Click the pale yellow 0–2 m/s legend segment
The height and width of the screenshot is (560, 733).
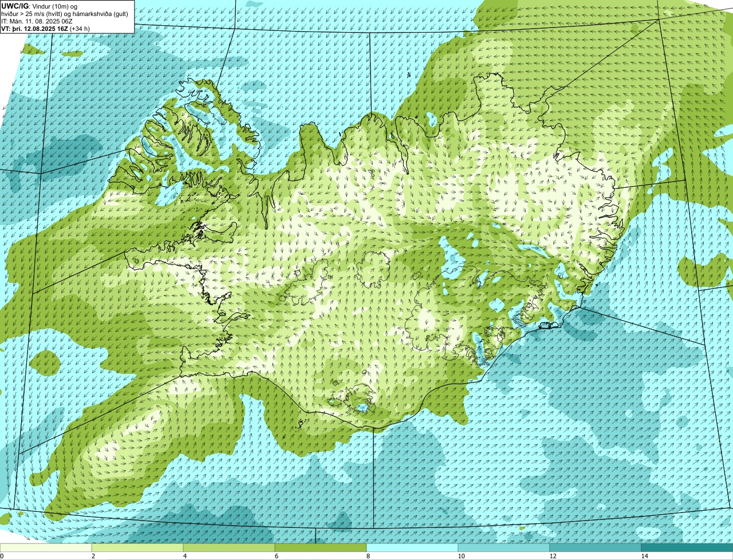pos(46,547)
